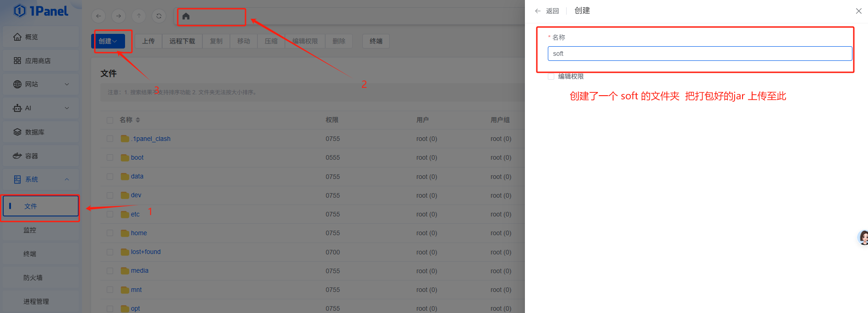Open 进程管理 in the sidebar
Screen dimensions: 868x313
coord(41,301)
